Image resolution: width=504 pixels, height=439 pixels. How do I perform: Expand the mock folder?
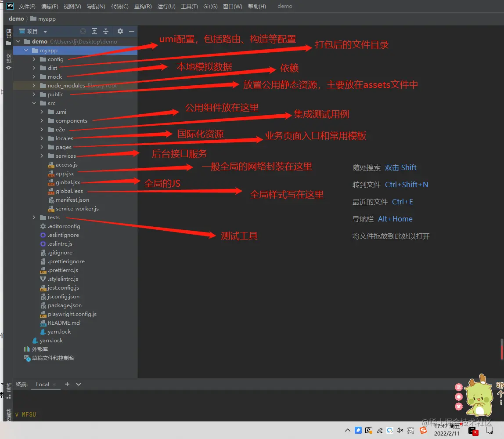34,76
